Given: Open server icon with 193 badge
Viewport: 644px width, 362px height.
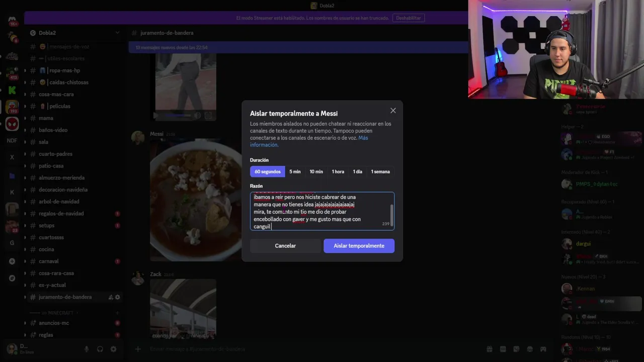Looking at the screenshot, I should pos(12,107).
